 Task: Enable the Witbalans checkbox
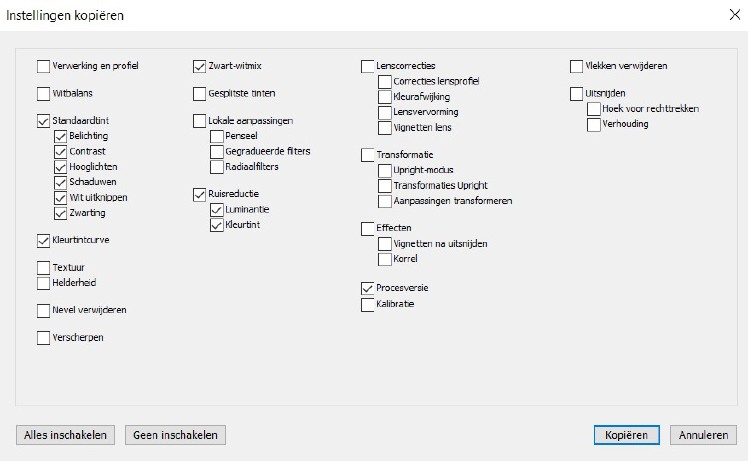(x=43, y=94)
